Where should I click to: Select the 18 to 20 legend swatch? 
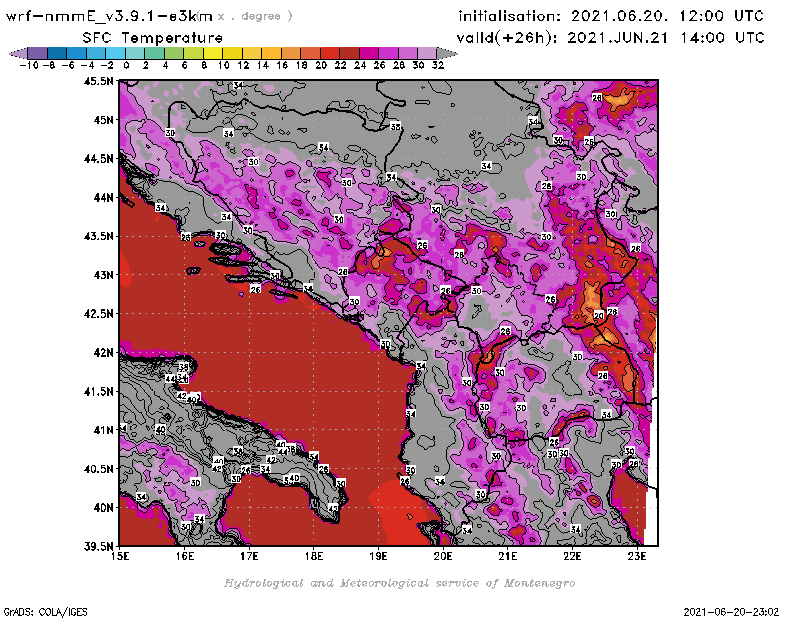(x=310, y=53)
